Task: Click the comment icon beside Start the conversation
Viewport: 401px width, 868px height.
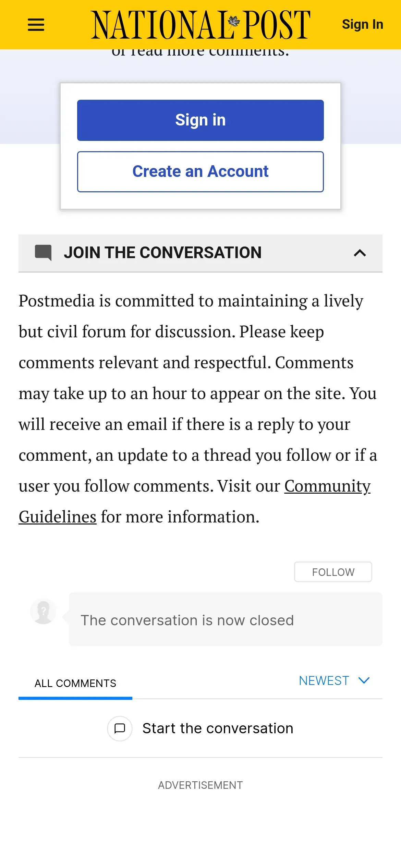Action: [120, 728]
